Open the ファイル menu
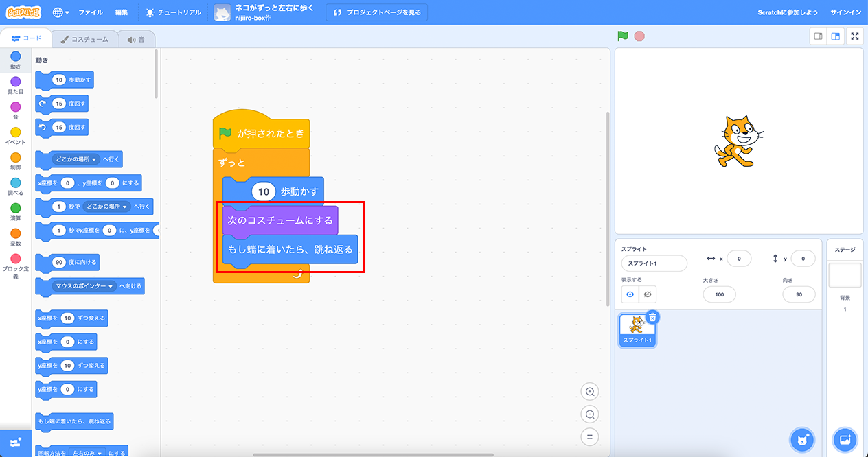 coord(91,12)
